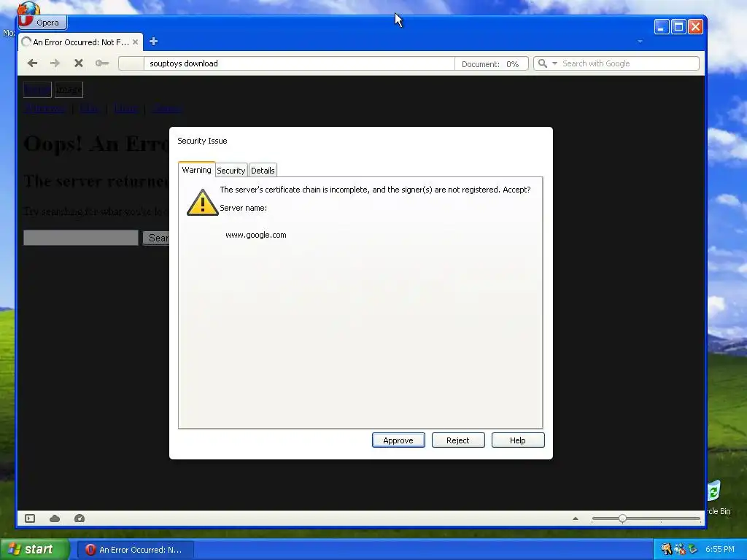Open the Opera menu button

[x=42, y=23]
